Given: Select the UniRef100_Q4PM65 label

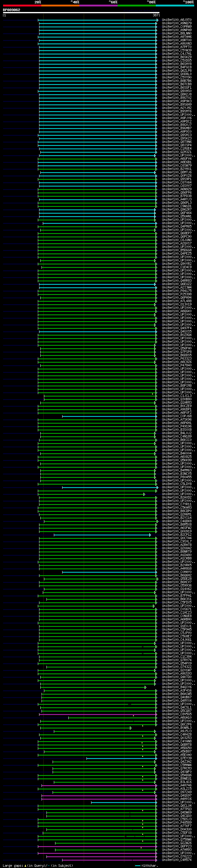Looking at the screenshot, I should pos(177,226).
